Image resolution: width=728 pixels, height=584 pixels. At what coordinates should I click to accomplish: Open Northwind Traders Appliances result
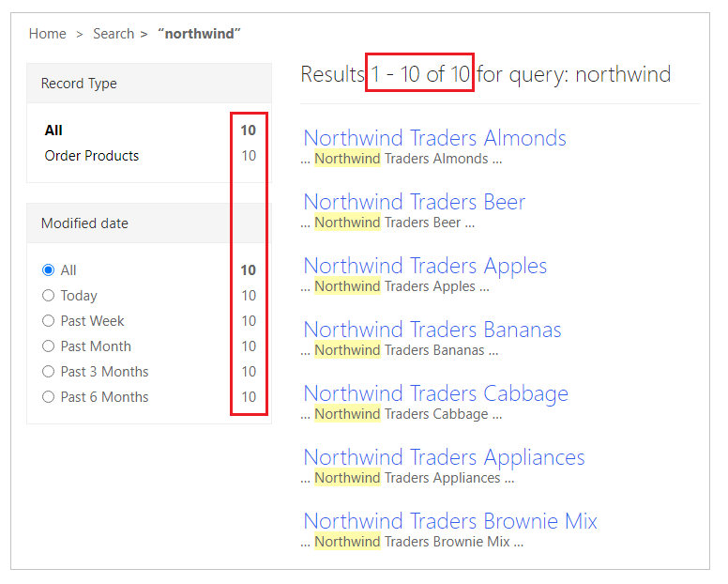coord(444,457)
